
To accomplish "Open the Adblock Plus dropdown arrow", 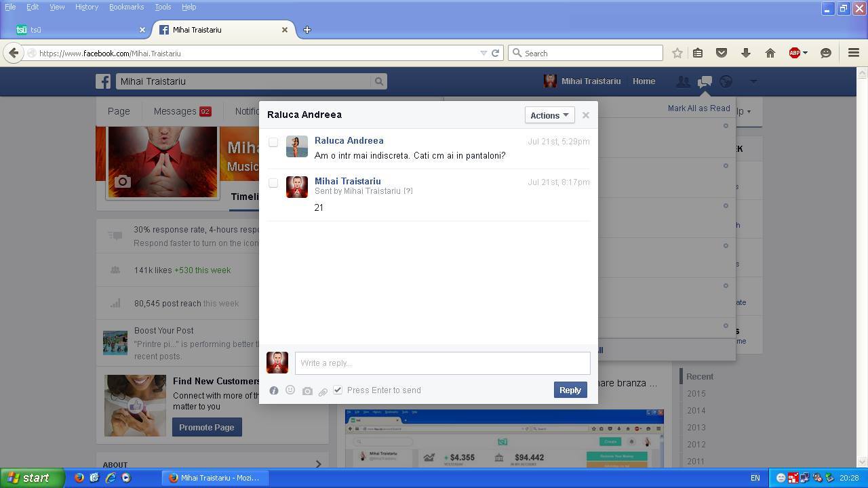I will tap(805, 53).
